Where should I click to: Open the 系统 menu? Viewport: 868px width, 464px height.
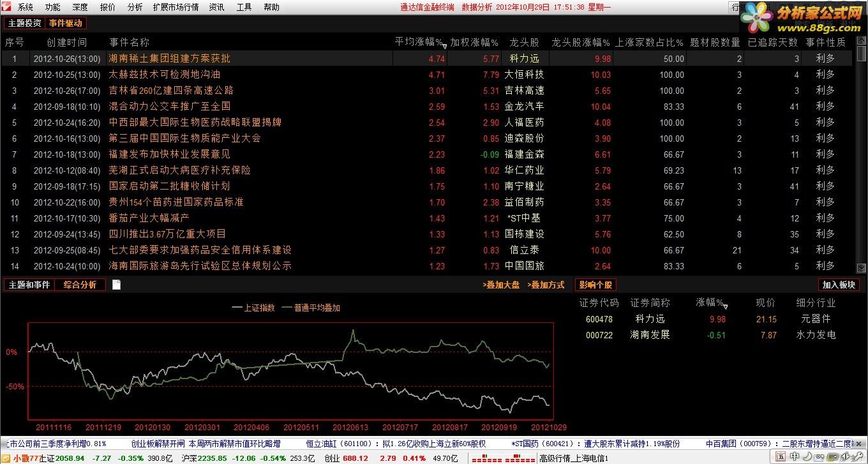coord(26,7)
